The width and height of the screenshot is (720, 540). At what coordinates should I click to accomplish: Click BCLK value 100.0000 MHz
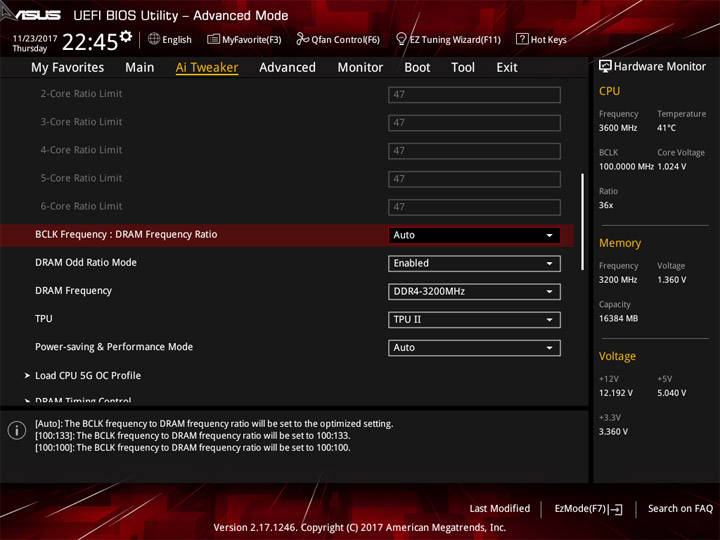coord(626,166)
